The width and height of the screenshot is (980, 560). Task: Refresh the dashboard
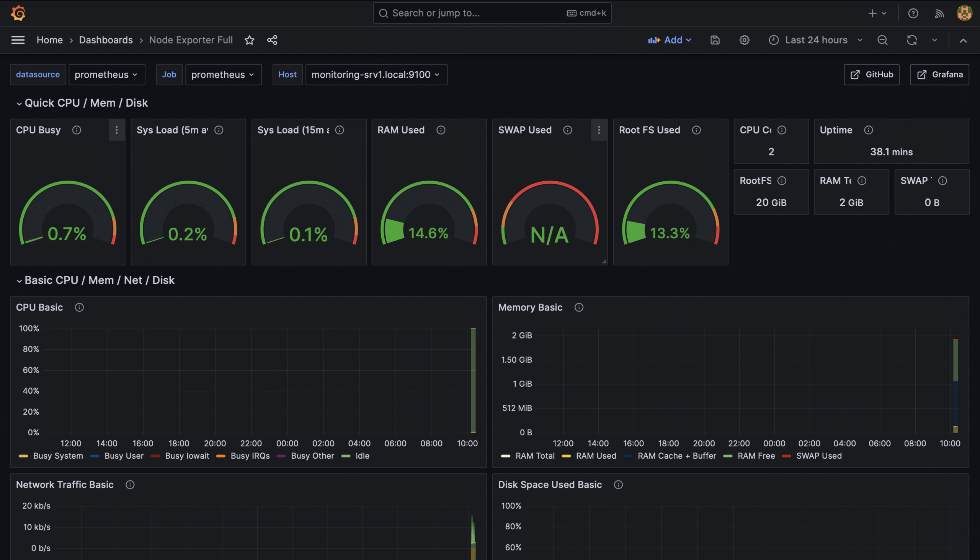tap(911, 40)
